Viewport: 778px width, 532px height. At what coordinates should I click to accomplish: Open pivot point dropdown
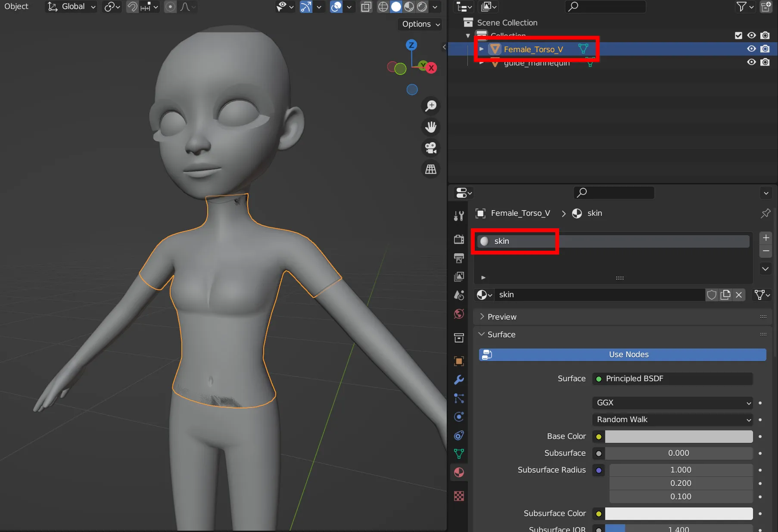pos(112,6)
